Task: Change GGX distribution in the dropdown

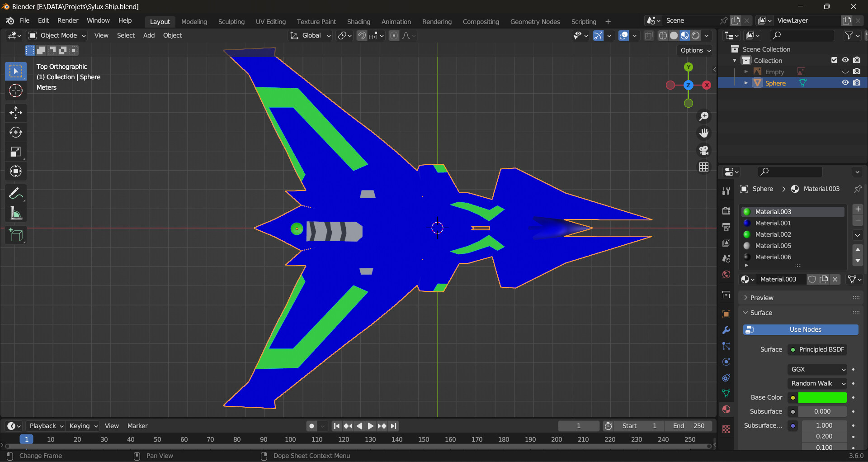Action: click(817, 369)
